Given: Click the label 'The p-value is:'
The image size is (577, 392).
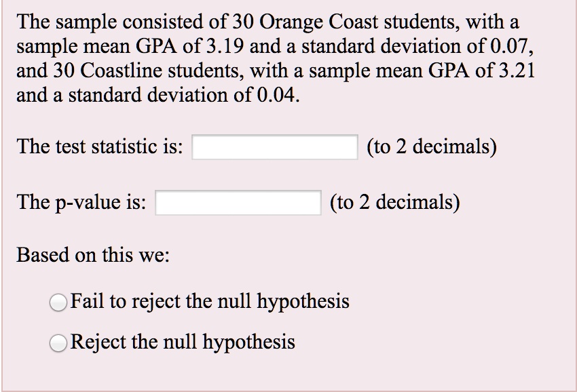Looking at the screenshot, I should pyautogui.click(x=82, y=201).
